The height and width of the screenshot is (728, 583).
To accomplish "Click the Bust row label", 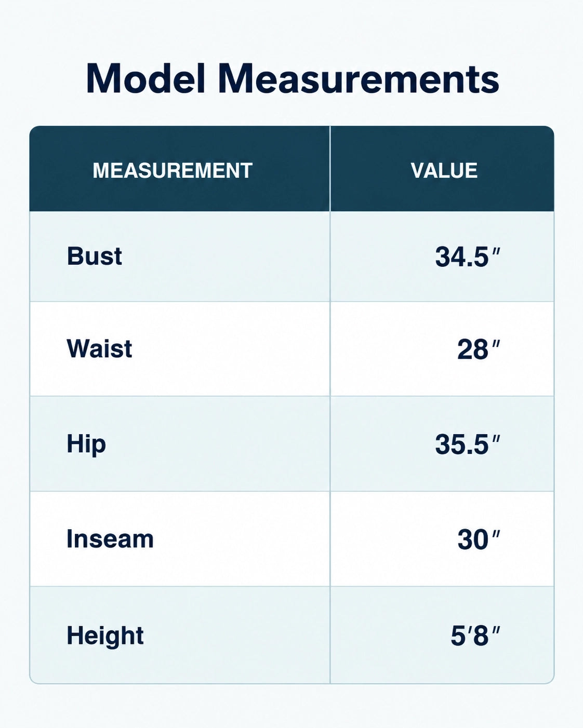I will click(x=94, y=256).
